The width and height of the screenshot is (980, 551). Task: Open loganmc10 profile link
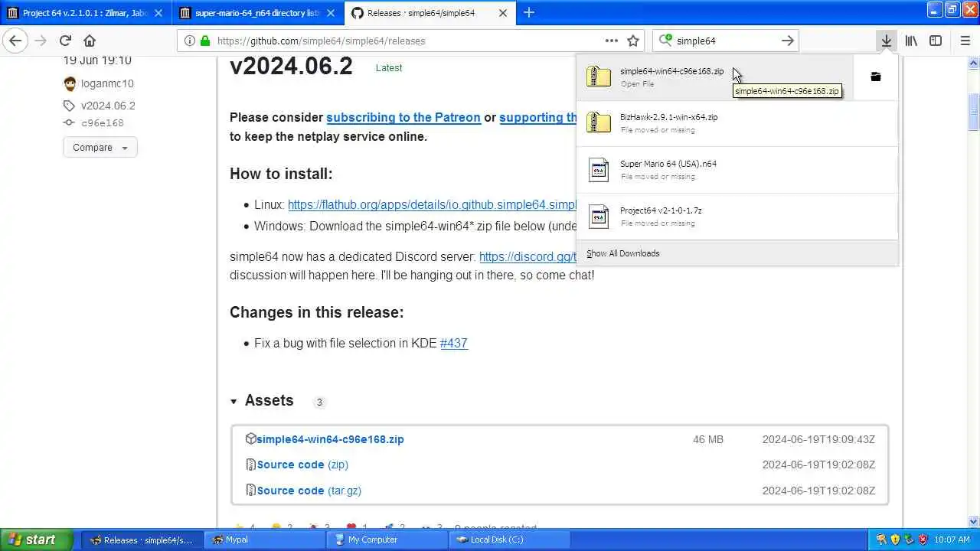coord(107,83)
